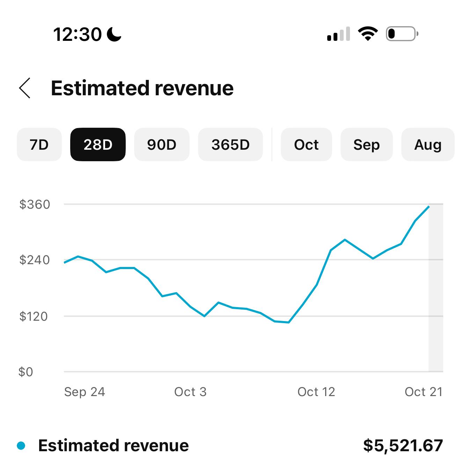The width and height of the screenshot is (461, 476).
Task: Tap the chart line start at Sep 24
Action: [x=65, y=262]
